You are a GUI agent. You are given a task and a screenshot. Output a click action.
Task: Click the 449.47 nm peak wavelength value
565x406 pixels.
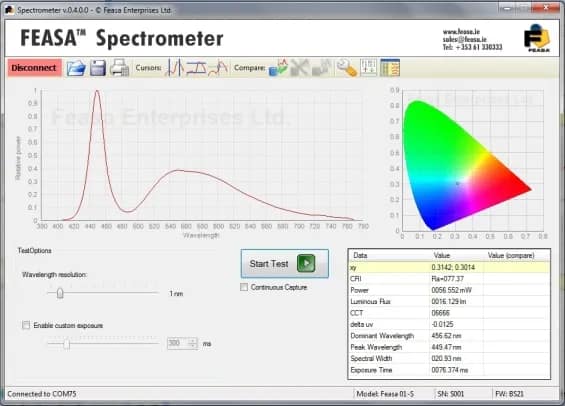coord(446,347)
